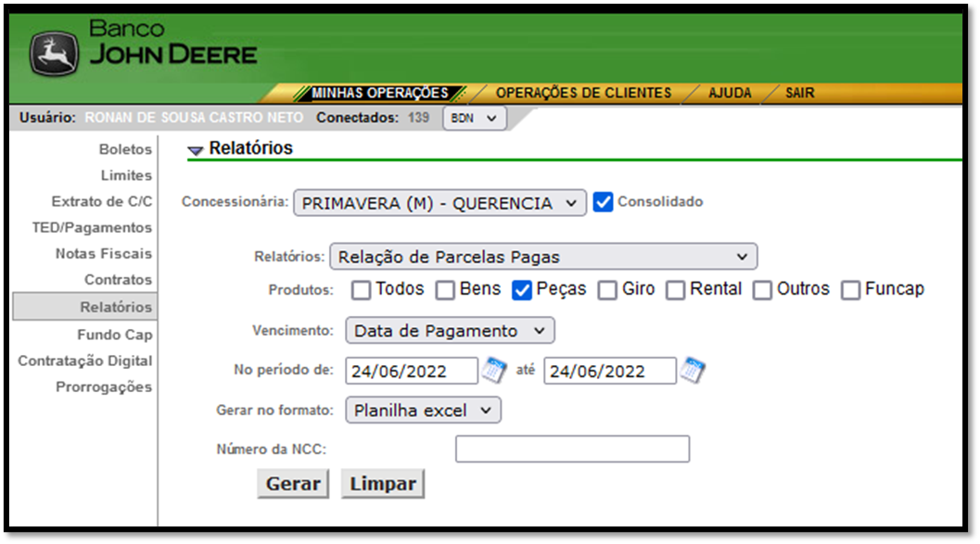
Task: Check the Funcap checkbox
Action: pyautogui.click(x=850, y=290)
